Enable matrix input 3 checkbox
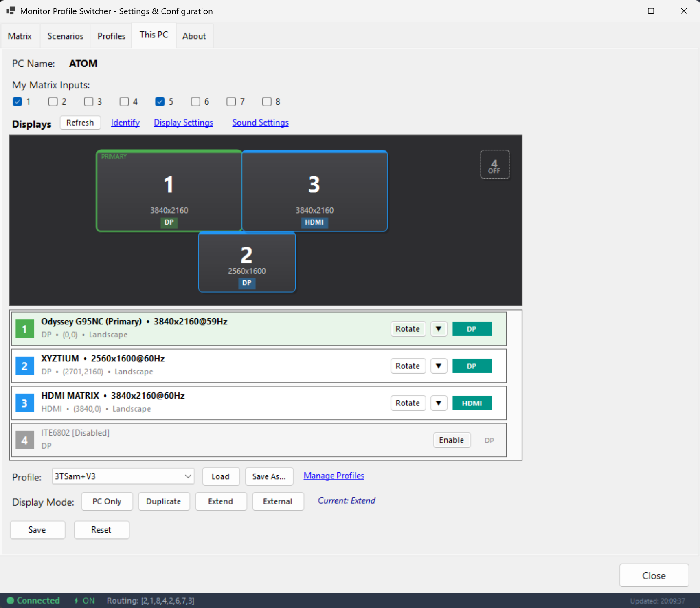This screenshot has height=608, width=700. [x=88, y=101]
